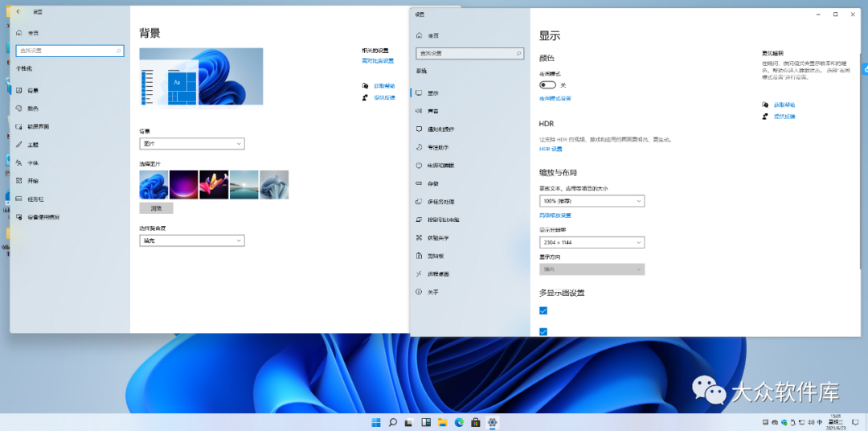868x431 pixels.
Task: Open Start (开始) icon in Personalization sidebar
Action: [x=18, y=181]
